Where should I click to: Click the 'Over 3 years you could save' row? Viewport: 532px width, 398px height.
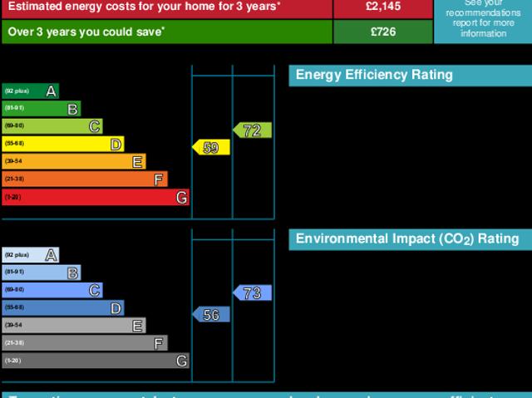tap(166, 32)
